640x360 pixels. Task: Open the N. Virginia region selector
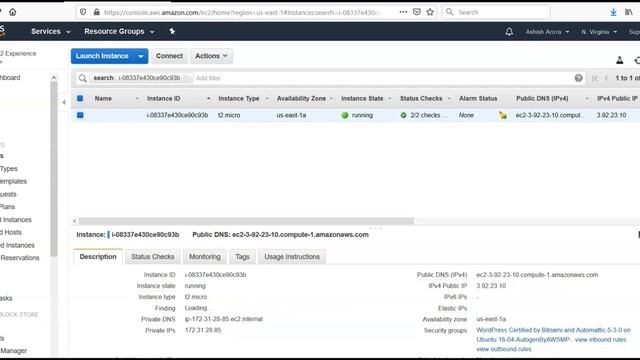[x=599, y=32]
